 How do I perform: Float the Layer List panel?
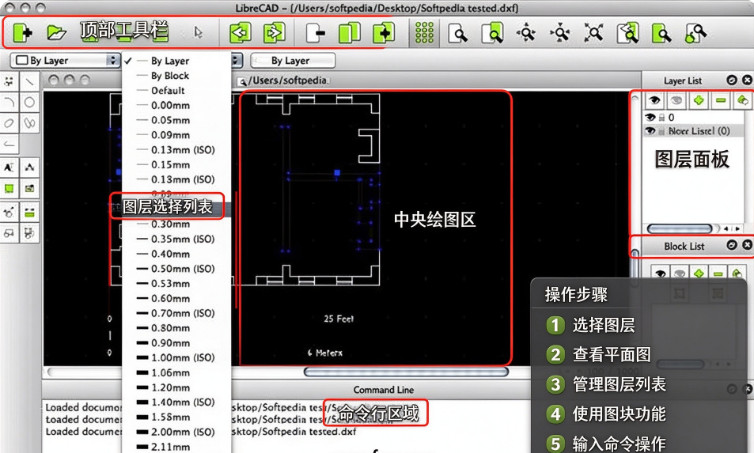click(x=732, y=80)
